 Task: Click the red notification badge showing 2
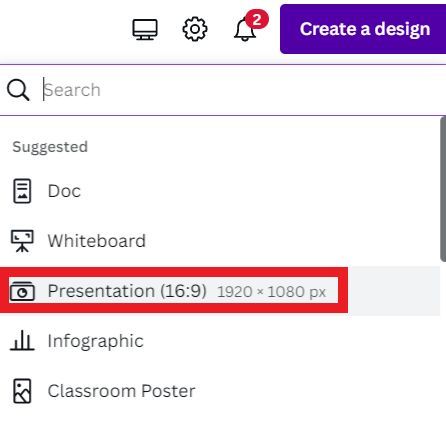(257, 19)
